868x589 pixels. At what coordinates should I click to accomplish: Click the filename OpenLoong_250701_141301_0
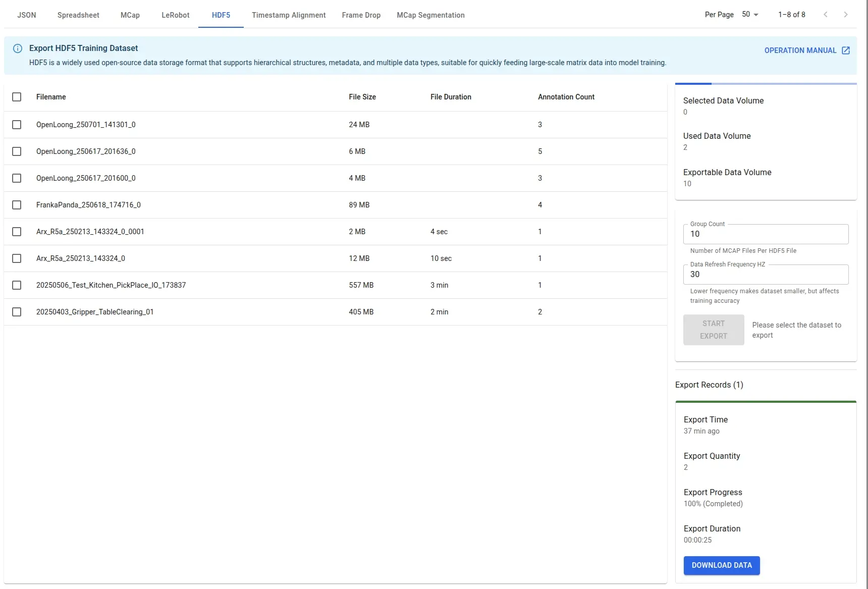[x=86, y=125]
